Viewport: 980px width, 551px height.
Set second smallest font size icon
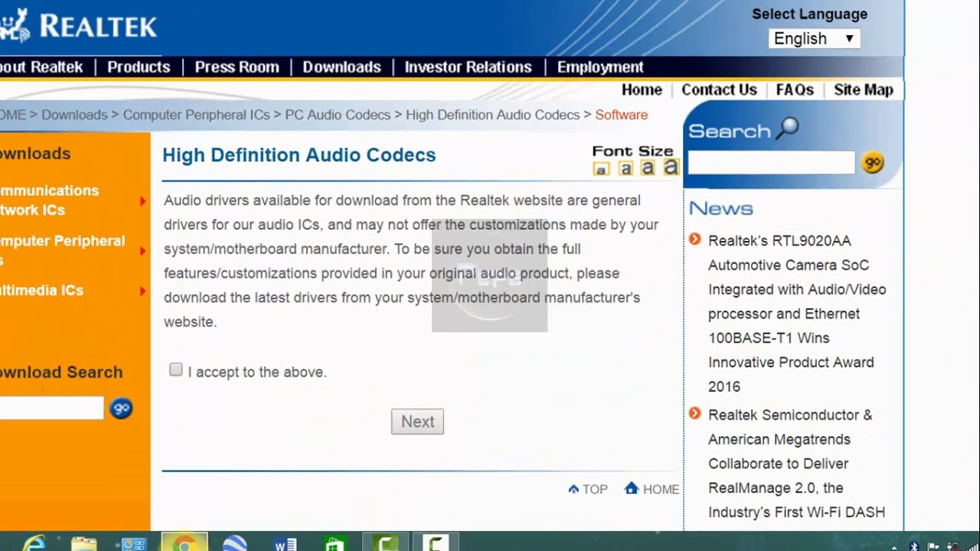(626, 168)
